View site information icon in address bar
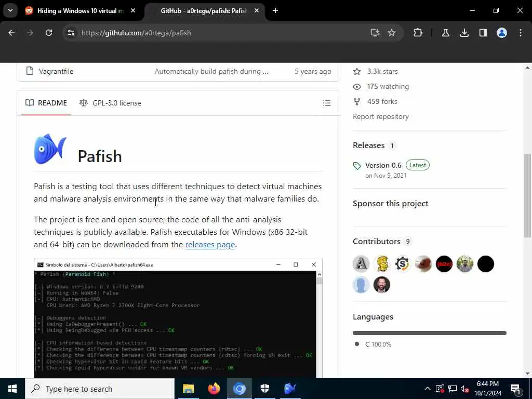Image resolution: width=532 pixels, height=399 pixels. coord(71,33)
